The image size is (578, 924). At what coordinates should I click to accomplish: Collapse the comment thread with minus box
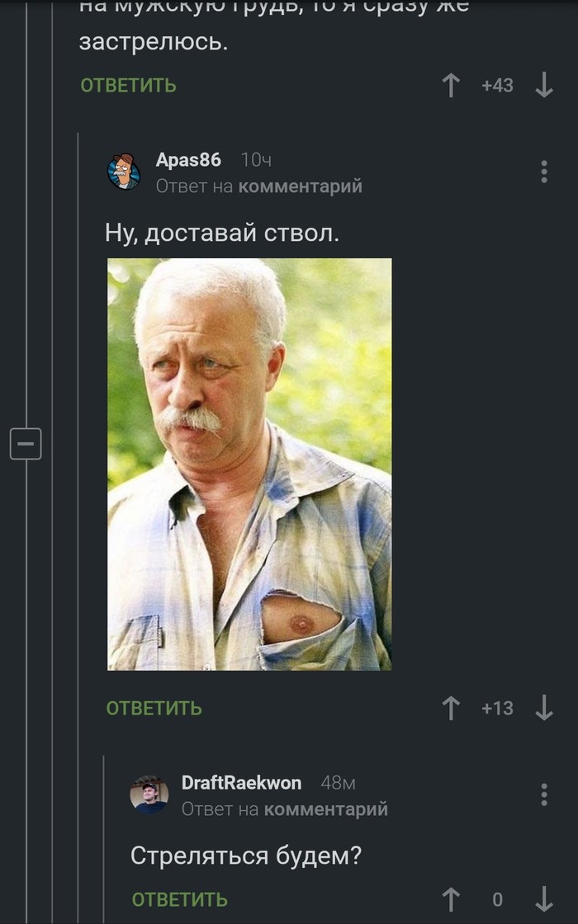coord(26,443)
